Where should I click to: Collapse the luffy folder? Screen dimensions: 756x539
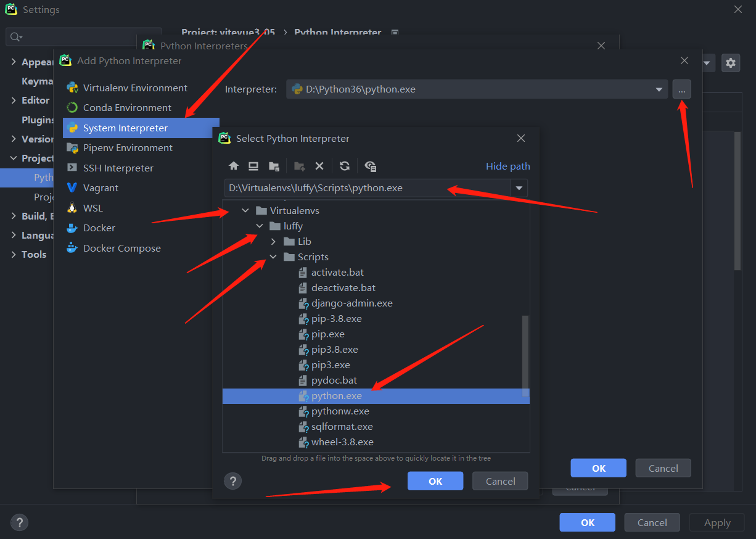259,226
